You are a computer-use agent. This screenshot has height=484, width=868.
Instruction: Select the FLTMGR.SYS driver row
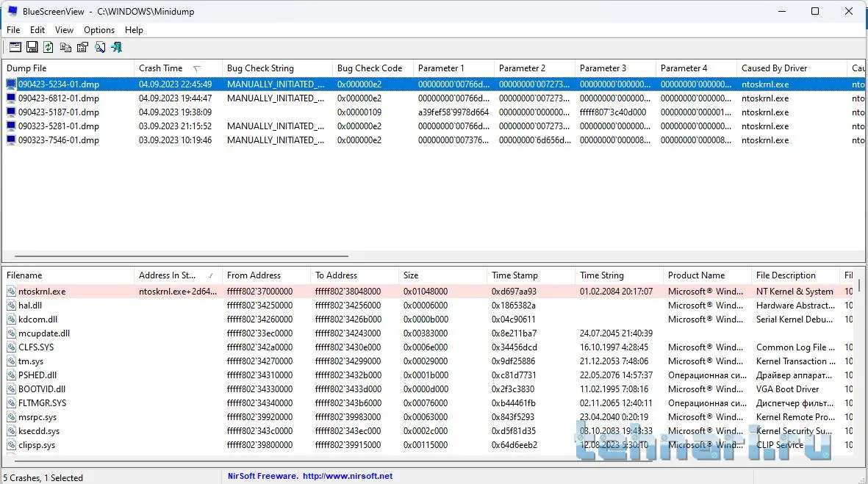click(x=42, y=403)
